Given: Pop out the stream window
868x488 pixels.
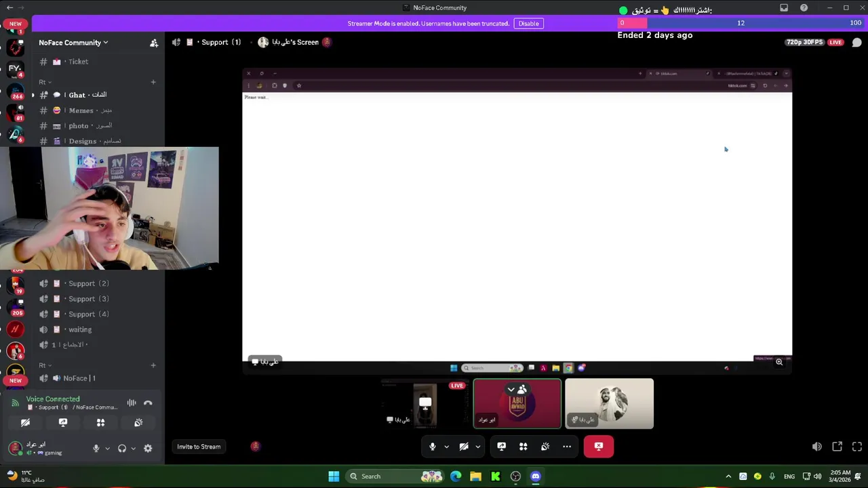Looking at the screenshot, I should pyautogui.click(x=837, y=447).
